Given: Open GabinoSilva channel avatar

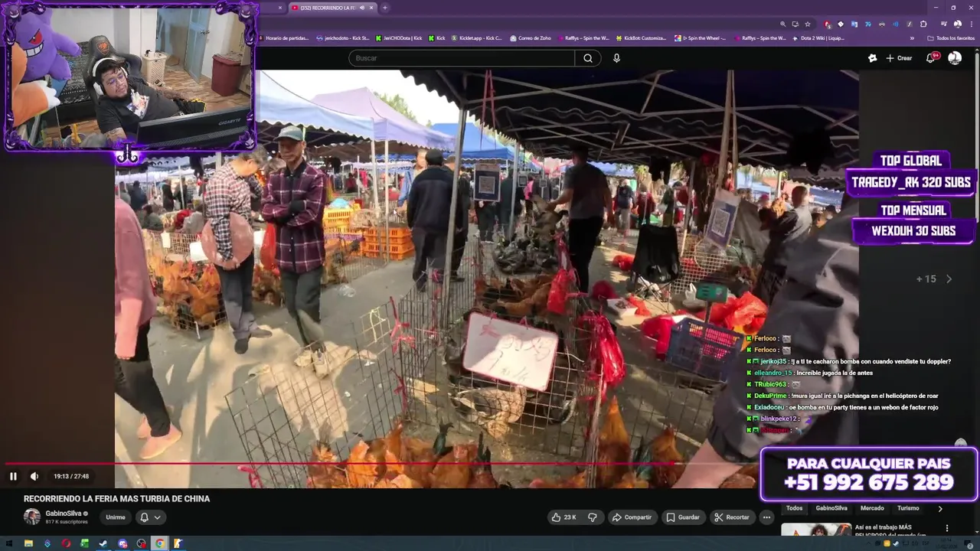Looking at the screenshot, I should point(32,517).
